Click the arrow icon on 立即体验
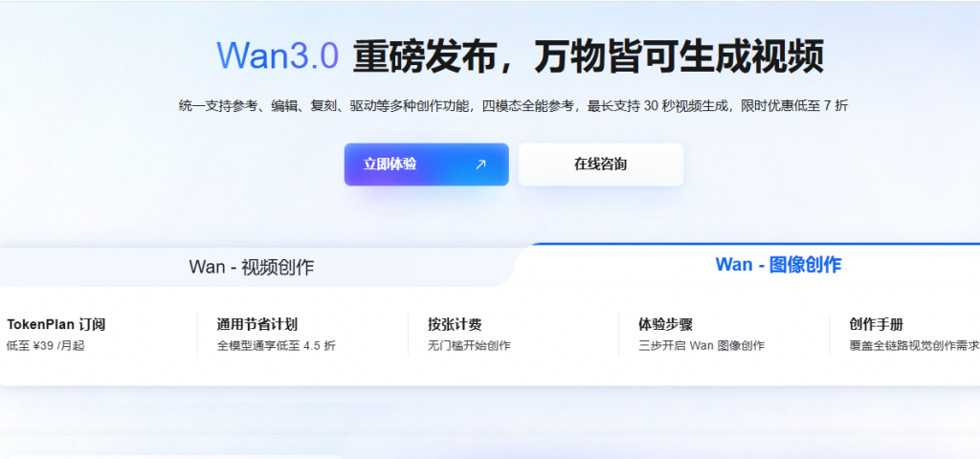The width and height of the screenshot is (980, 459). coord(480,164)
